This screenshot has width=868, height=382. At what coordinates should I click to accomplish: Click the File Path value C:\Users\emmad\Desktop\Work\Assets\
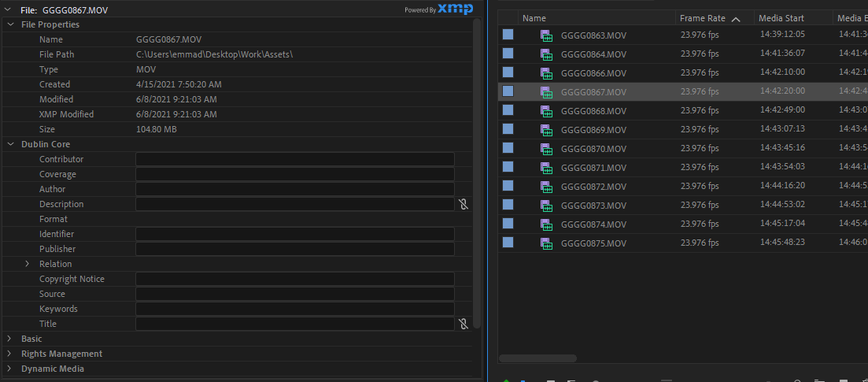214,54
